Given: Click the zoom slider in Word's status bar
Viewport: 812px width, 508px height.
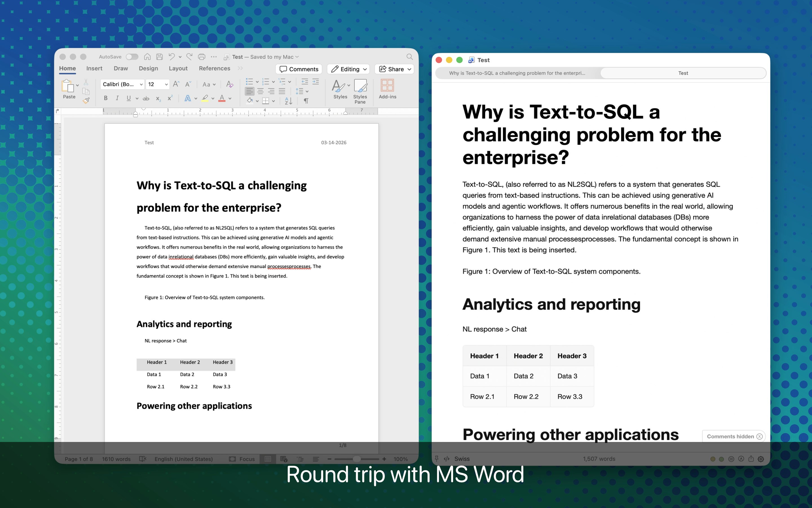Looking at the screenshot, I should coord(357,459).
